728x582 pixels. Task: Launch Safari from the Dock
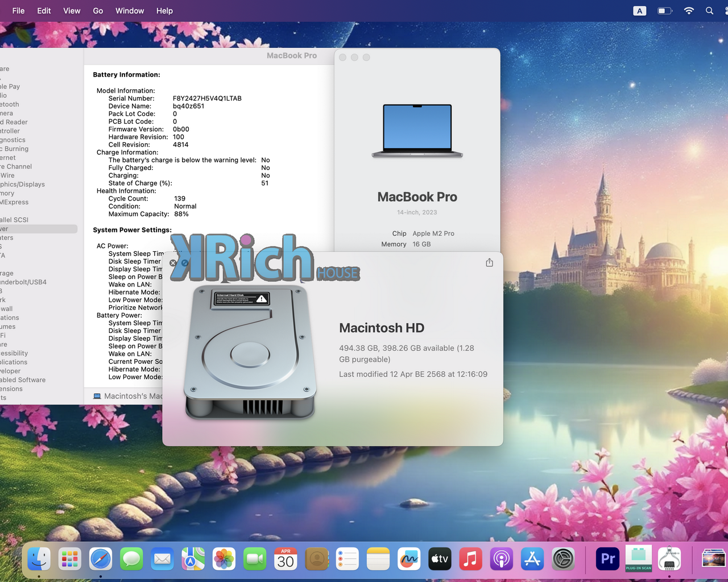(x=101, y=559)
